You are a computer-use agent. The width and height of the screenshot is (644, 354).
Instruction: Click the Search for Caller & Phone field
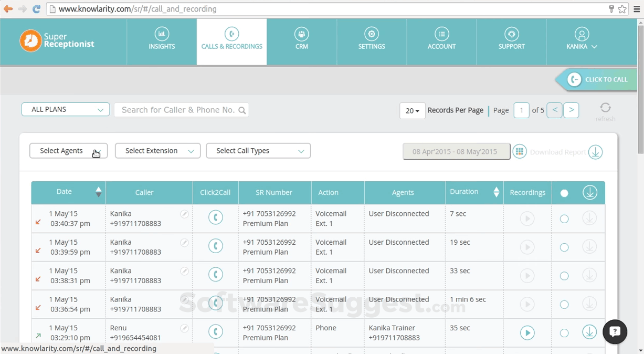click(x=177, y=110)
